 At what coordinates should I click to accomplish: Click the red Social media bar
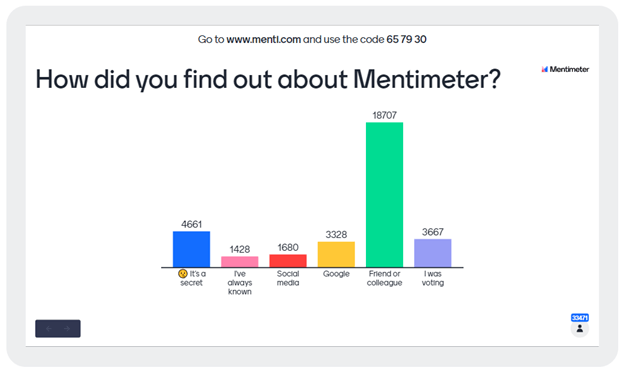click(288, 261)
